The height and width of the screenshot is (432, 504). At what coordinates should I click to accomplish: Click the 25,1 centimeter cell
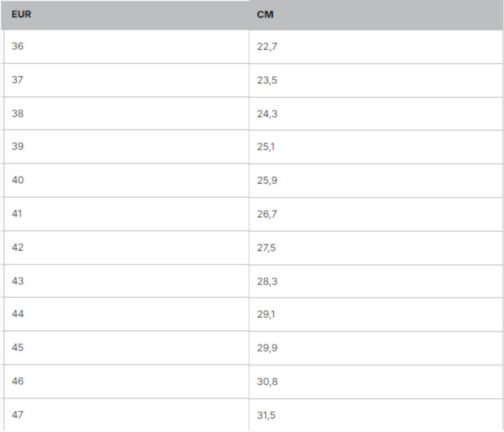point(266,147)
